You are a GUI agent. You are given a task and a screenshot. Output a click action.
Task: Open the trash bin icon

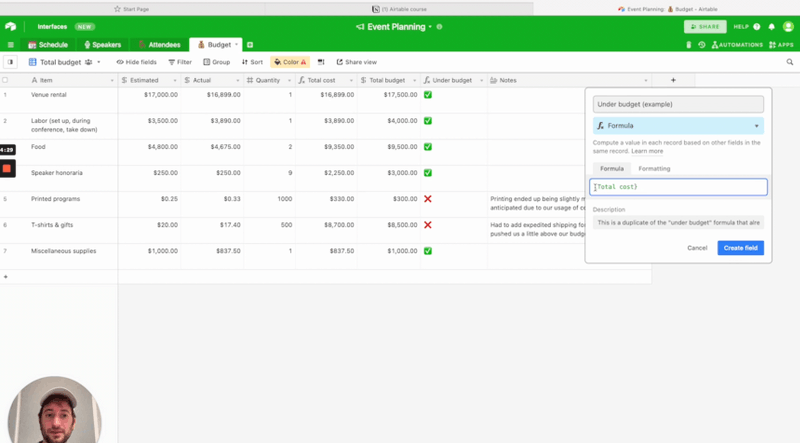(x=688, y=45)
